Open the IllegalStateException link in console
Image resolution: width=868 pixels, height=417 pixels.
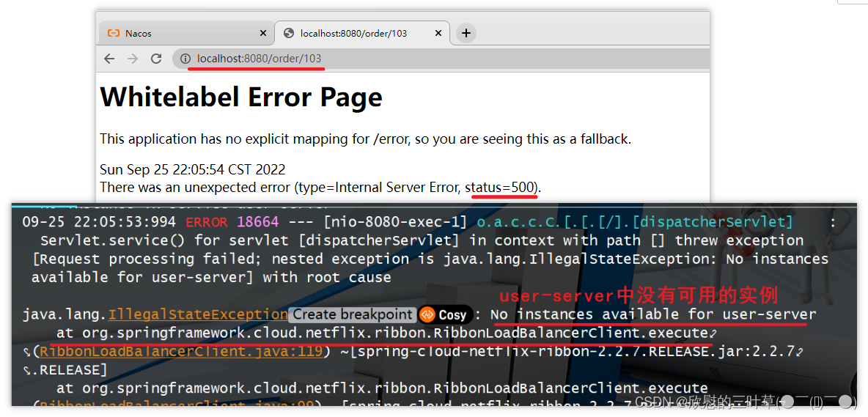[198, 315]
